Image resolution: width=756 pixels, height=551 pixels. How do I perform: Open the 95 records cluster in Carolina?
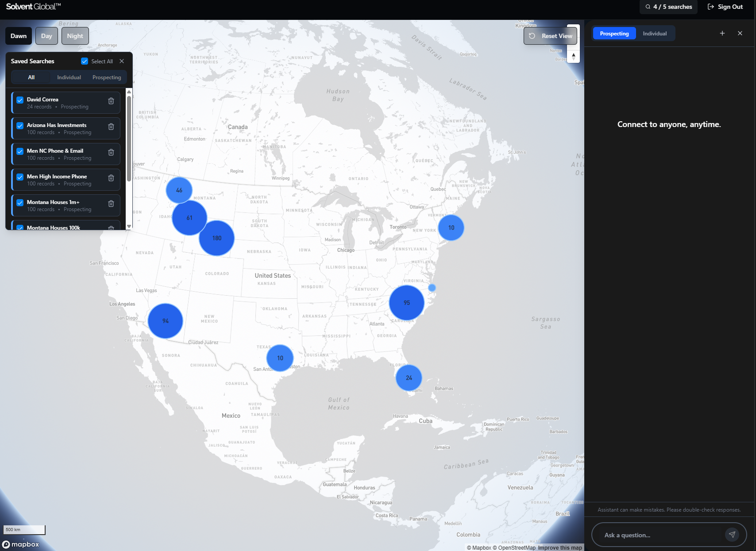[x=407, y=303]
